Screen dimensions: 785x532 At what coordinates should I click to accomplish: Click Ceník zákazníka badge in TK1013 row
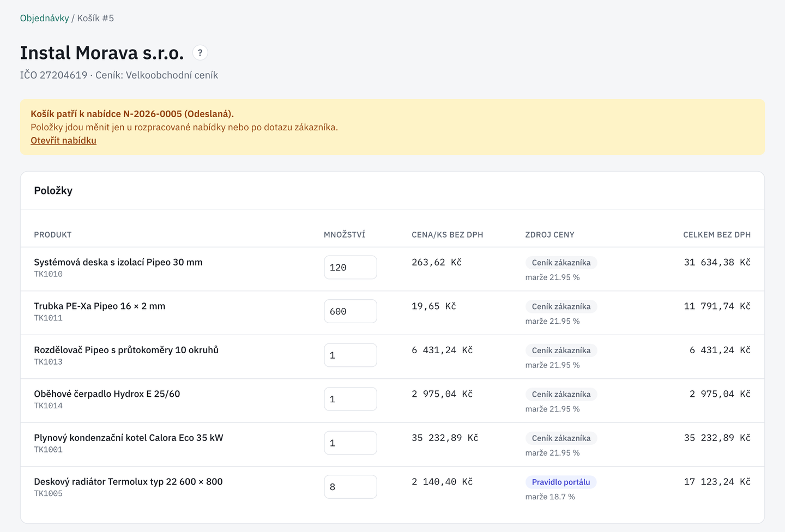pyautogui.click(x=561, y=350)
